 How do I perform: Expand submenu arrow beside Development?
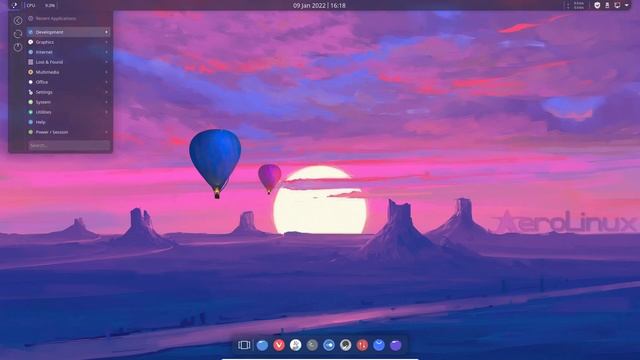(107, 32)
